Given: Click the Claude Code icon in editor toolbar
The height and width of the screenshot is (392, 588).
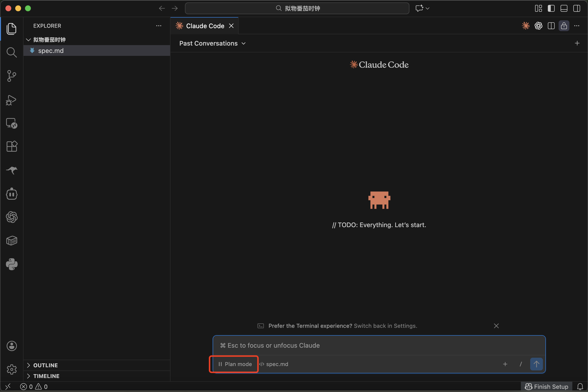Looking at the screenshot, I should click(x=526, y=26).
